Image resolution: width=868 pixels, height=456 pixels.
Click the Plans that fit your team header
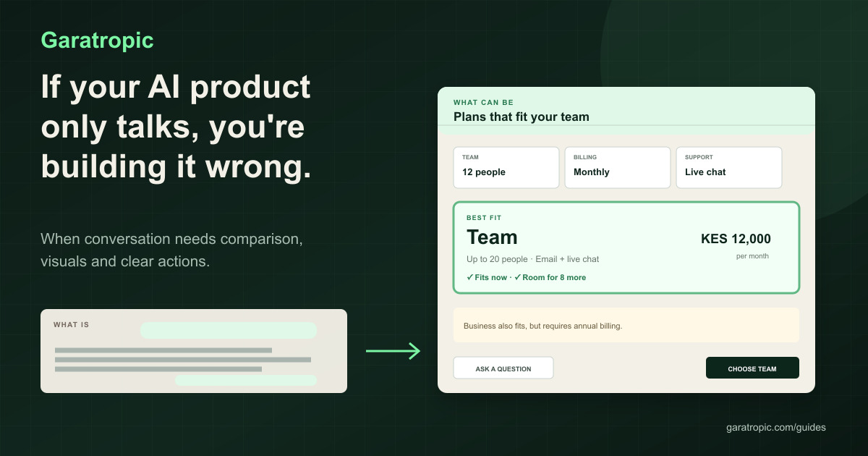(x=522, y=117)
